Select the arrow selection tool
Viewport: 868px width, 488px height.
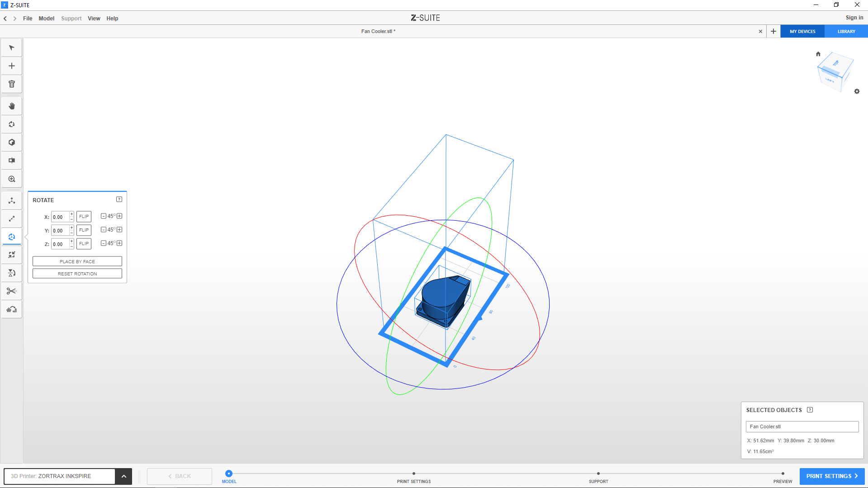click(12, 48)
